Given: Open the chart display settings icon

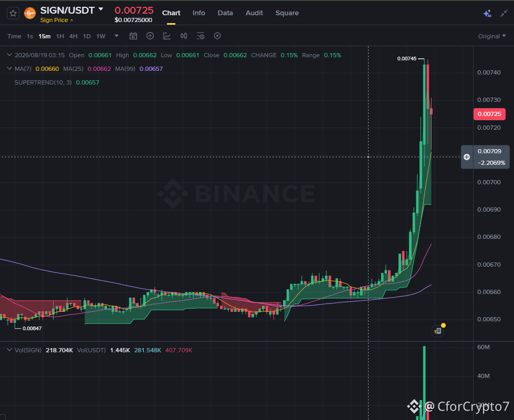Looking at the screenshot, I should tap(200, 36).
